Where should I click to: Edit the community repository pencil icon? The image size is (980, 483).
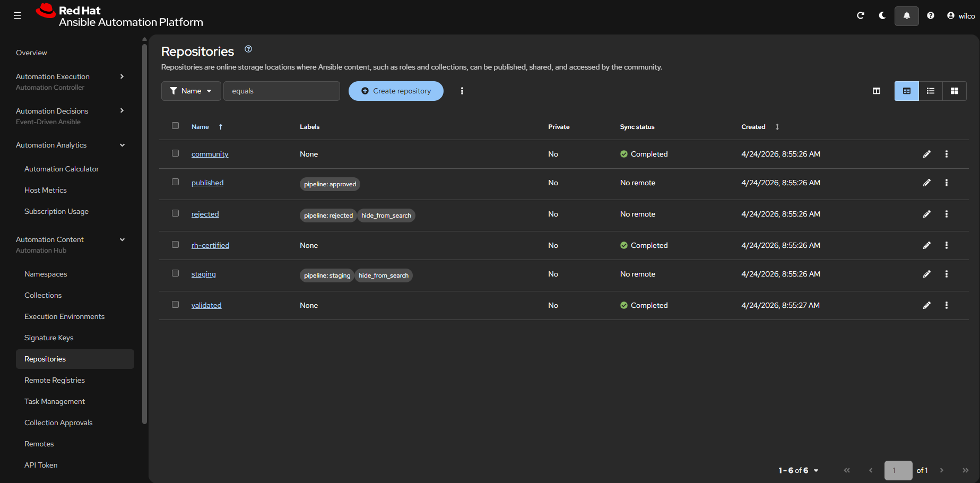pos(927,154)
